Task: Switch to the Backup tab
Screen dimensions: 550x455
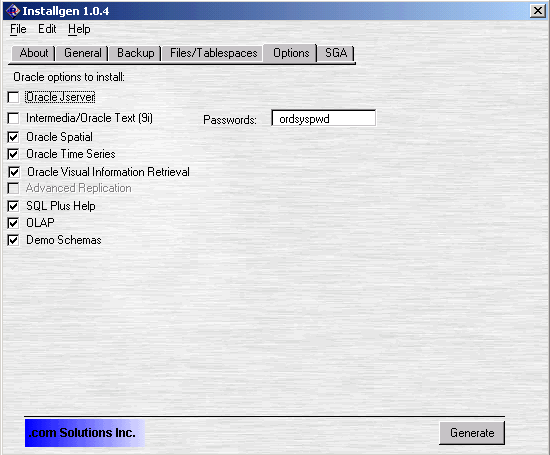Action: [x=135, y=53]
